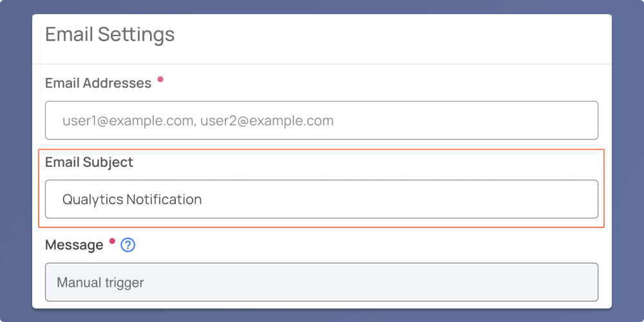Click the word Qualytics in subject field
644x322 pixels.
pyautogui.click(x=93, y=200)
